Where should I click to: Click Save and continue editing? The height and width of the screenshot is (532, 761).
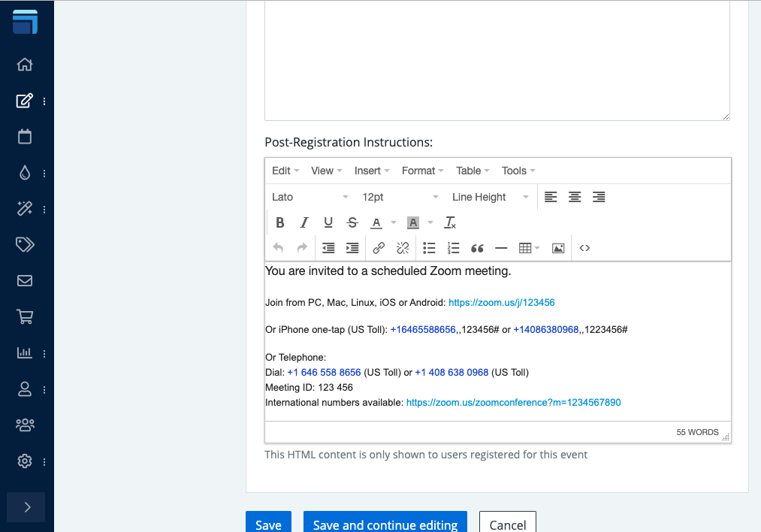385,524
